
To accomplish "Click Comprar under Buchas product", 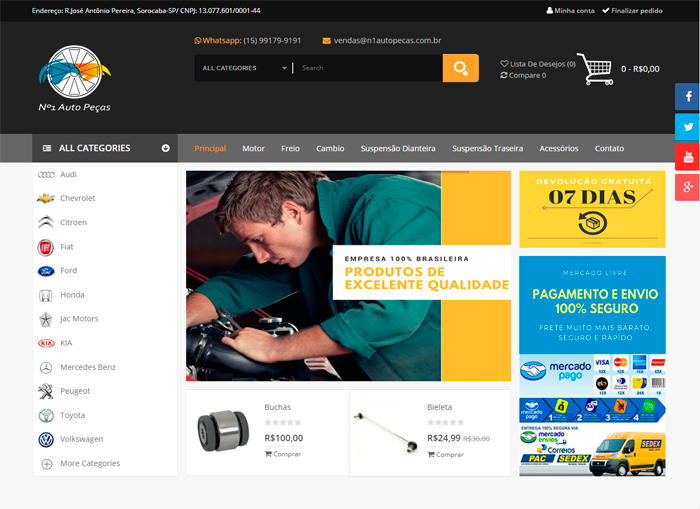I will pos(282,454).
